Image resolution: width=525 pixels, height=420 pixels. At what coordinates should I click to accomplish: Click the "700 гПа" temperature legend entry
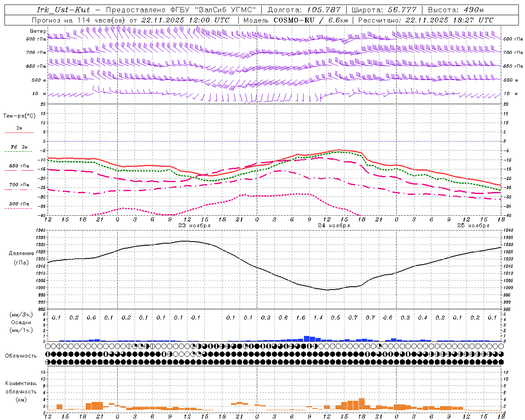pos(19,185)
